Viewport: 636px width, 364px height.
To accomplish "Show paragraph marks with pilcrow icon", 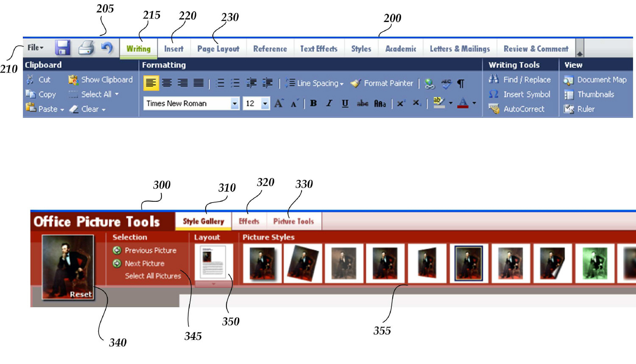I will [x=460, y=84].
